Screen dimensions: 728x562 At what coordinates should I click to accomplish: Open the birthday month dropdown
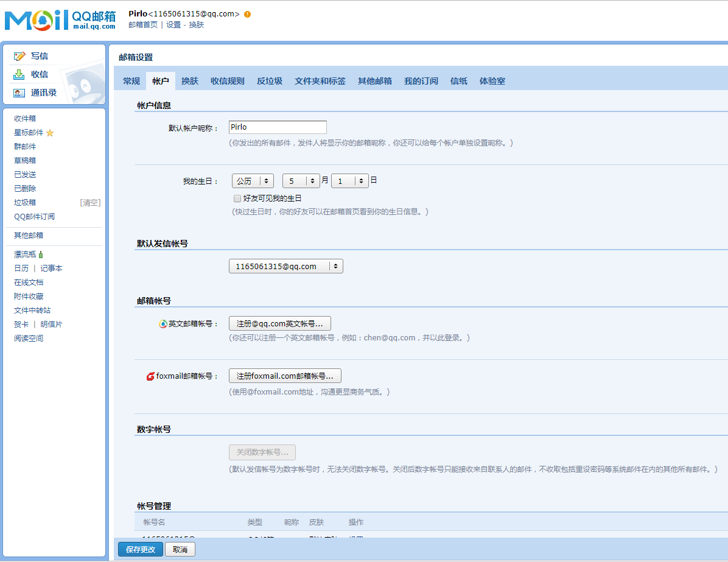(x=301, y=181)
